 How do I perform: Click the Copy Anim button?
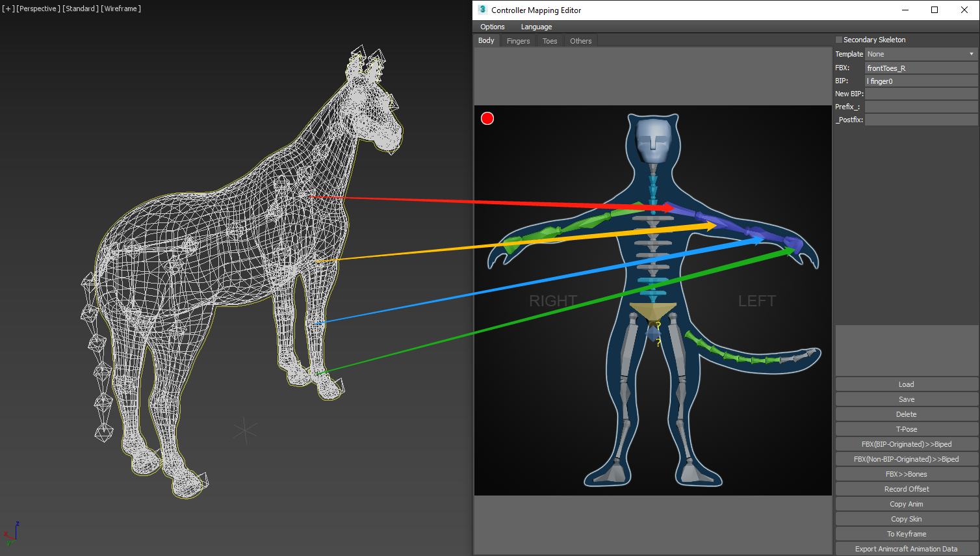pyautogui.click(x=907, y=504)
